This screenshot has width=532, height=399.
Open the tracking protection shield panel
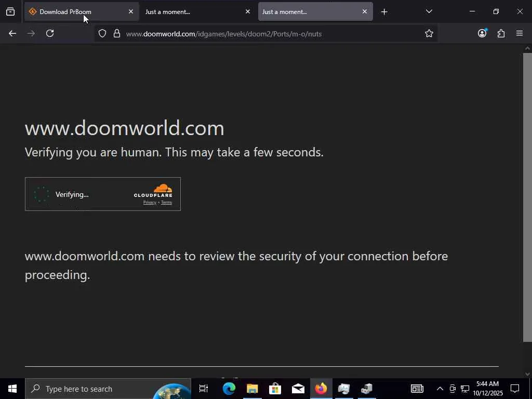[x=102, y=33]
